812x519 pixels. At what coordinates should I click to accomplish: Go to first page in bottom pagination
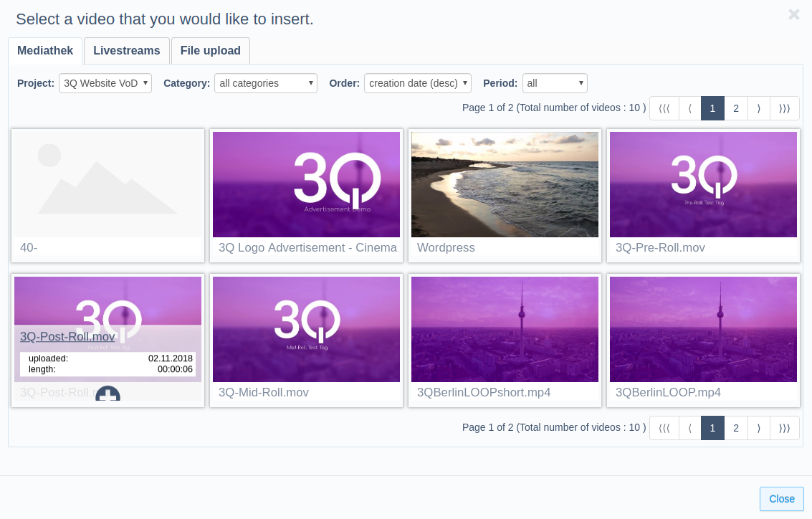click(664, 428)
